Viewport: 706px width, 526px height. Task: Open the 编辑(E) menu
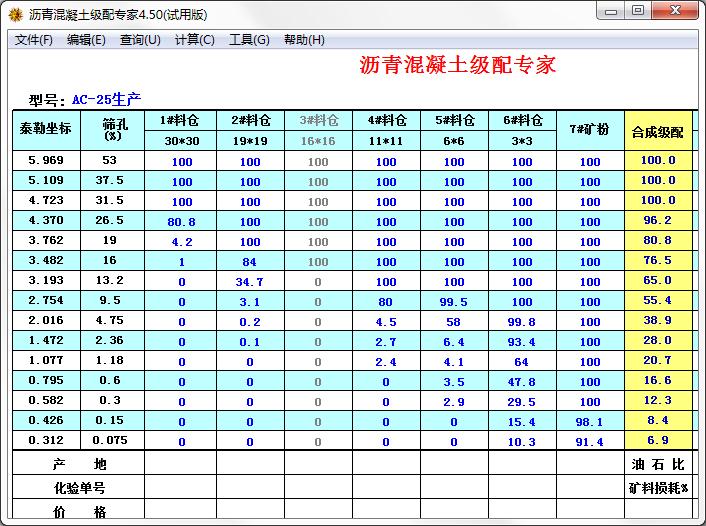point(86,40)
